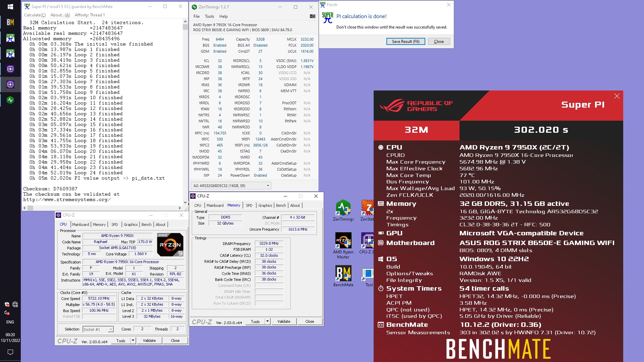Switch to Graphics tab in CPU-Z Memory window

[x=265, y=205]
